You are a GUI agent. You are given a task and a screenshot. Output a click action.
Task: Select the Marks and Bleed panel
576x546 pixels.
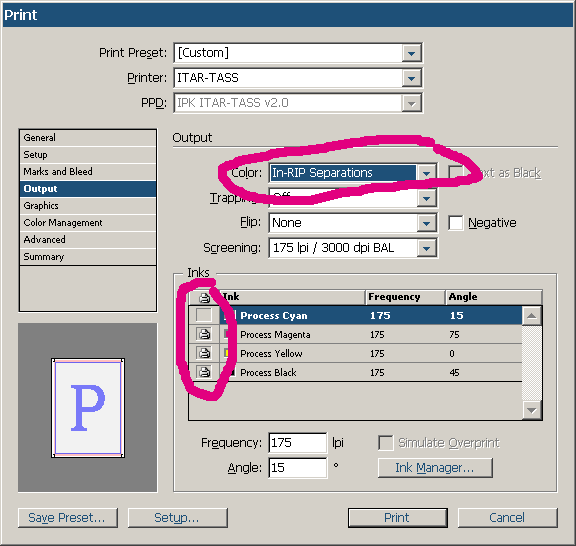click(x=88, y=172)
